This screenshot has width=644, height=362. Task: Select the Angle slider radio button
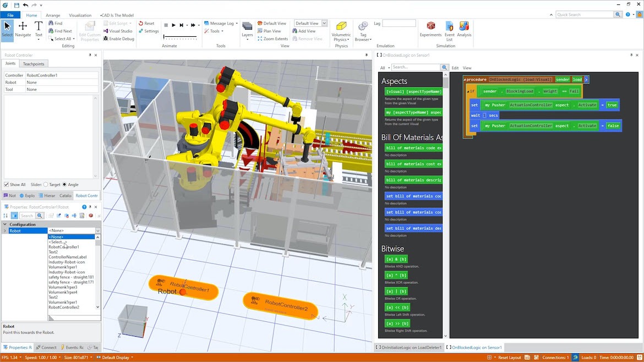[x=64, y=185]
